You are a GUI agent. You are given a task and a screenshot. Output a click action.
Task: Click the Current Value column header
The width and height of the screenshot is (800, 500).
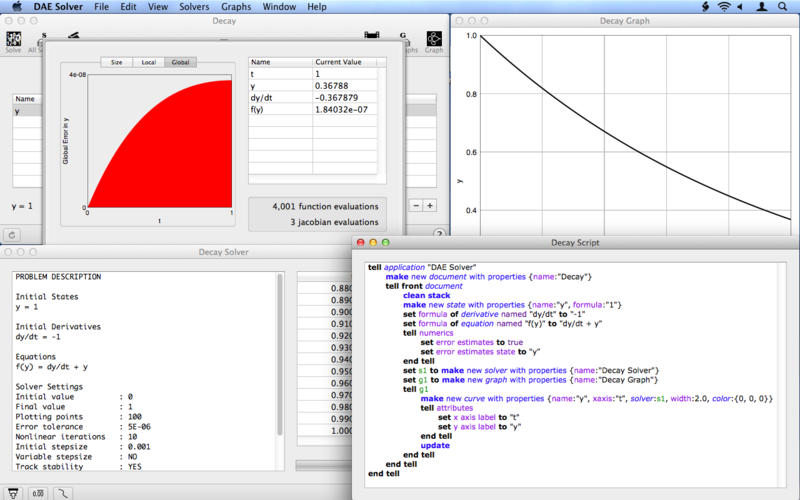coord(344,62)
